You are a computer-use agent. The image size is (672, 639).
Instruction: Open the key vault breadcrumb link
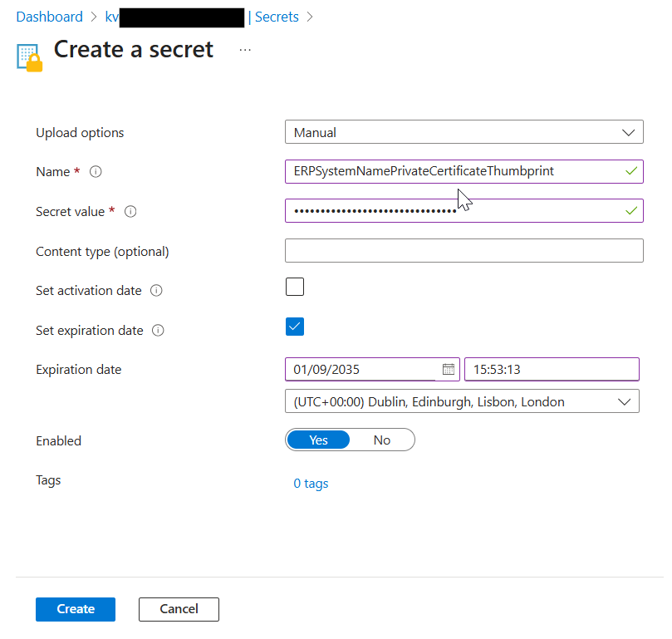pos(175,17)
